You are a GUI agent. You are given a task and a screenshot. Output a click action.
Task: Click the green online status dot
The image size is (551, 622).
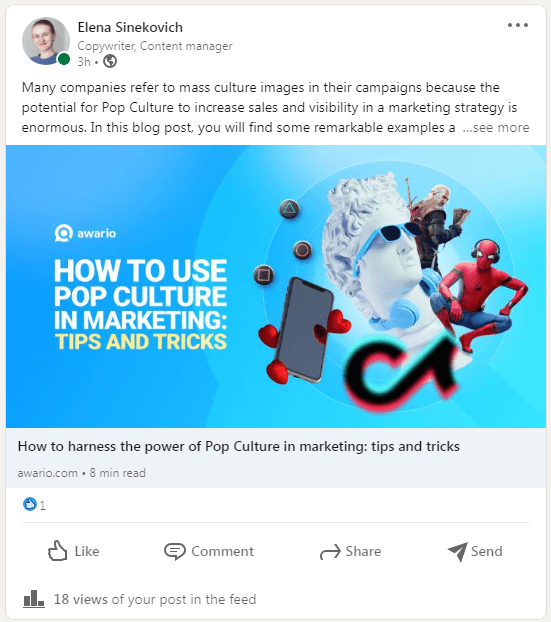(x=63, y=60)
